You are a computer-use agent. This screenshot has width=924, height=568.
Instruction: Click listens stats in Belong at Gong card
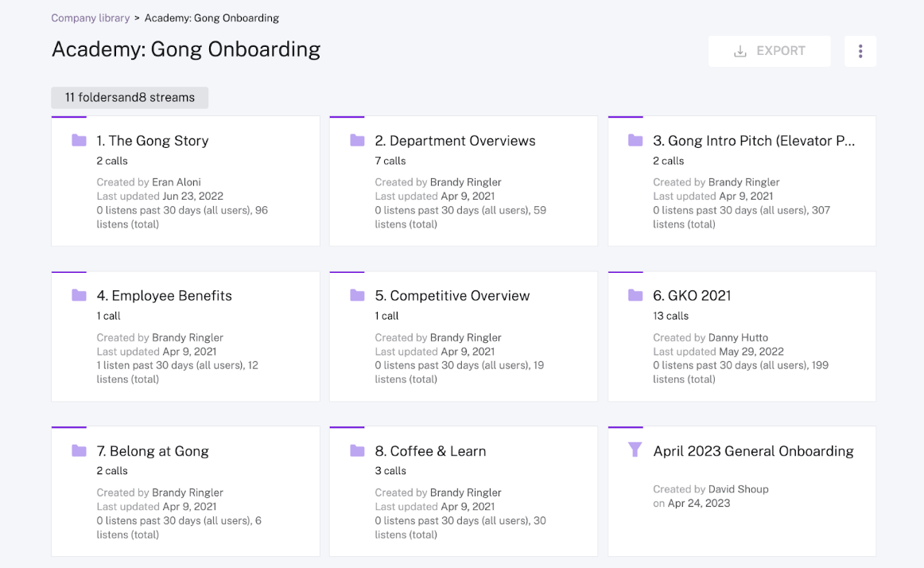click(179, 527)
